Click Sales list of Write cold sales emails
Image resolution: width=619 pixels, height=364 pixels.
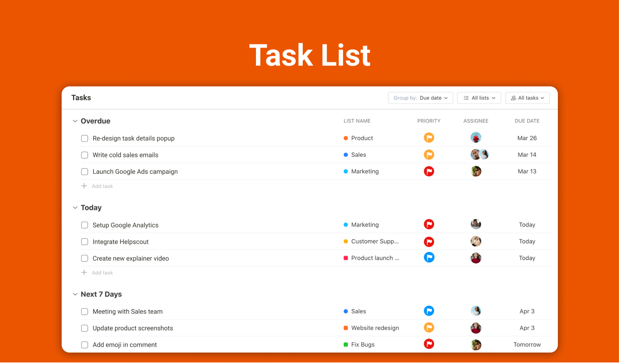coord(355,155)
